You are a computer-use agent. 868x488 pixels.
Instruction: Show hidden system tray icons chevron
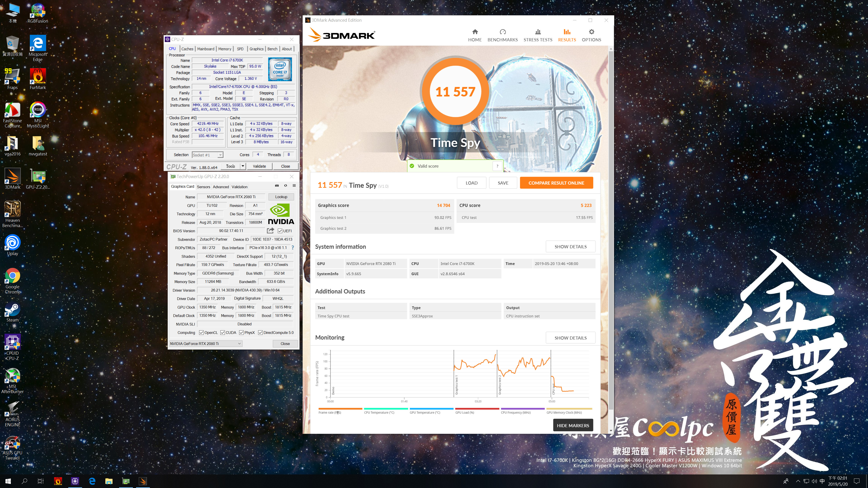(797, 481)
